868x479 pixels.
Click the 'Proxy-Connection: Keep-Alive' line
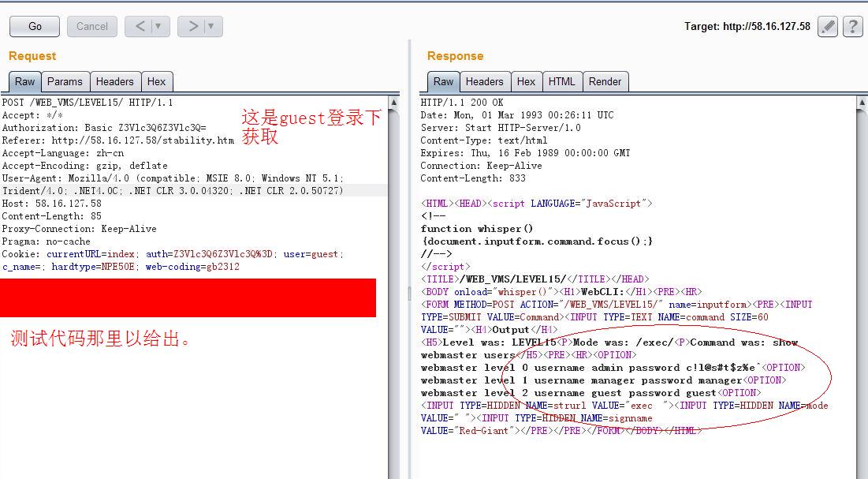[x=79, y=228]
